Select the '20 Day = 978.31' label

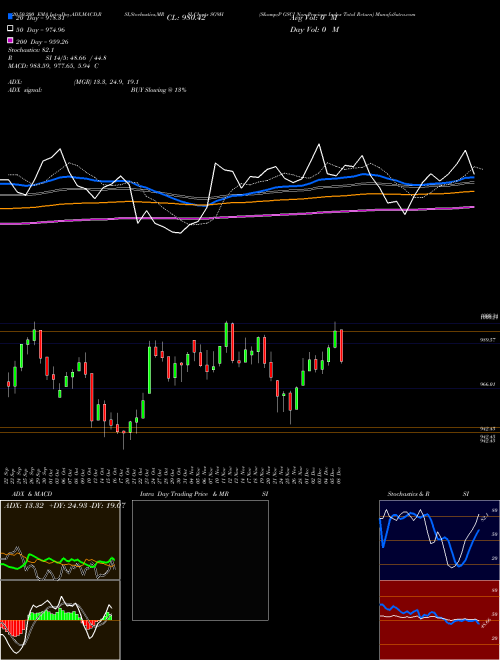[x=40, y=18]
